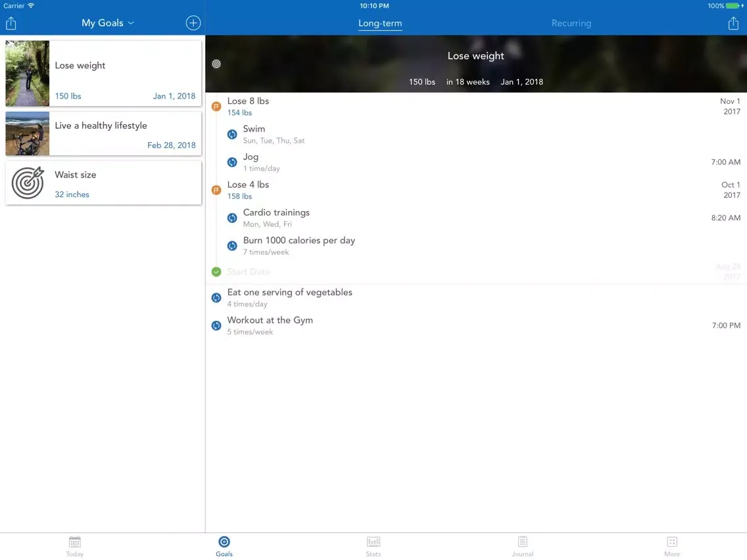
Task: Tap the green checkmark beside Start Date
Action: click(x=216, y=271)
